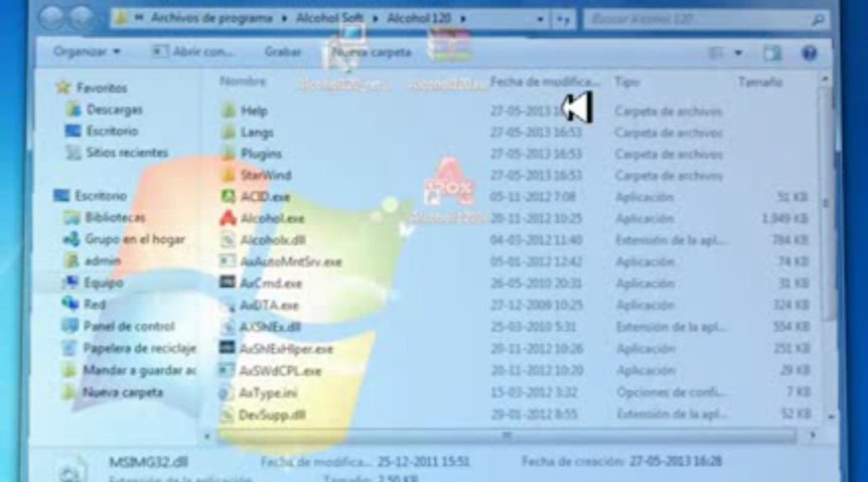Screen dimensions: 868x482
Task: Open address bar history dropdown
Action: pyautogui.click(x=540, y=20)
